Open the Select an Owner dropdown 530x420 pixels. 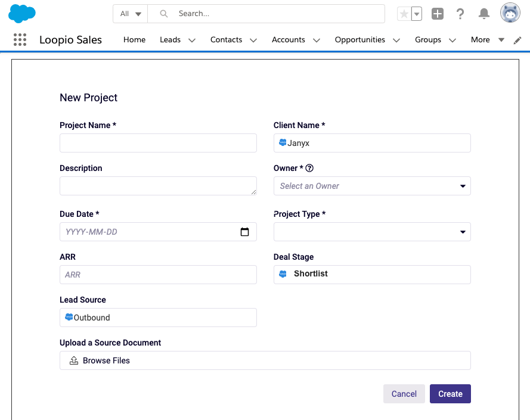coord(371,186)
